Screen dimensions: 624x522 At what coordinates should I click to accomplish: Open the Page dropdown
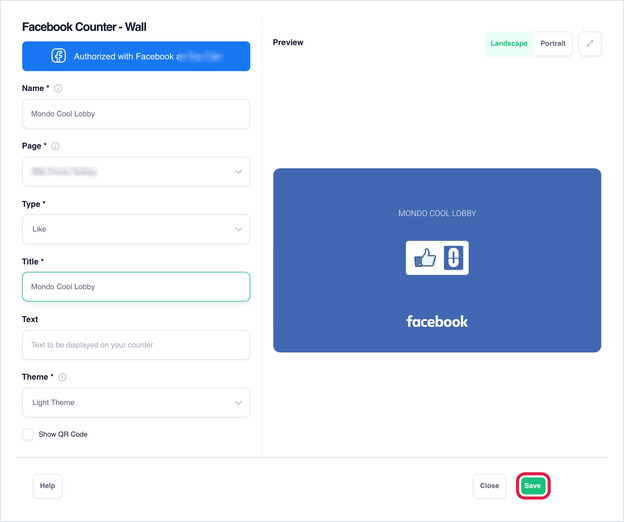tap(136, 171)
